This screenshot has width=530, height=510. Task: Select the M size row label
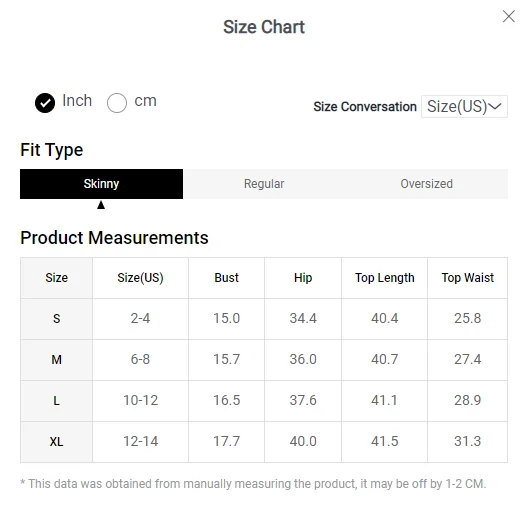[56, 360]
